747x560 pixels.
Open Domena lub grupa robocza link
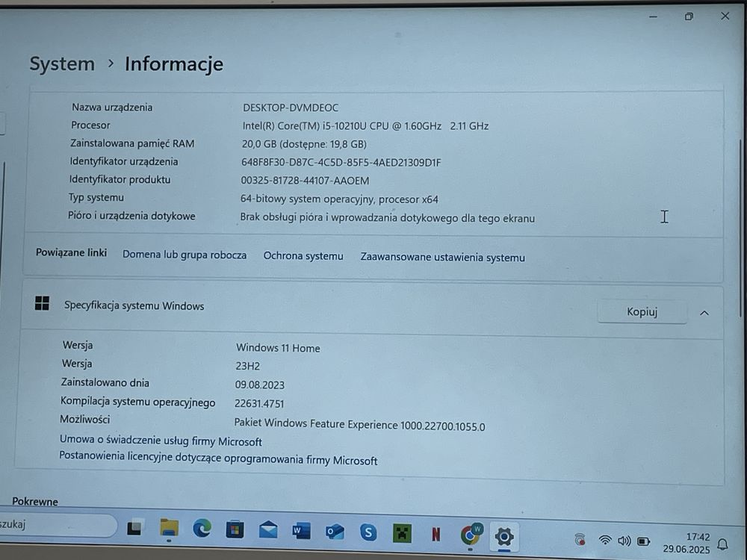(x=185, y=255)
